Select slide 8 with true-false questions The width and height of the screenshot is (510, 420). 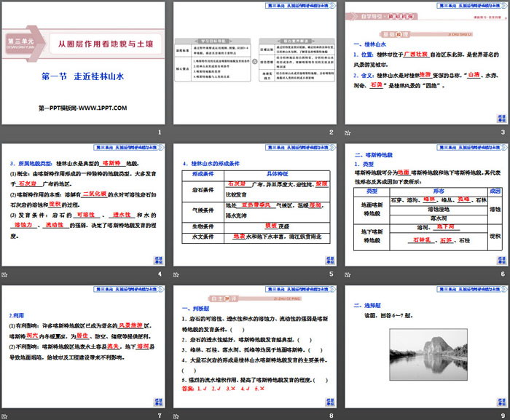click(254, 347)
